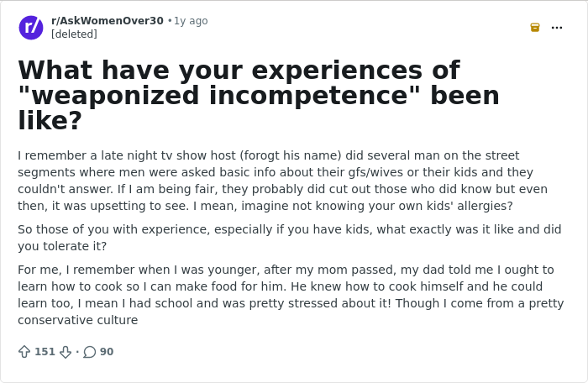Click the subreddit avatar icon

pos(31,28)
